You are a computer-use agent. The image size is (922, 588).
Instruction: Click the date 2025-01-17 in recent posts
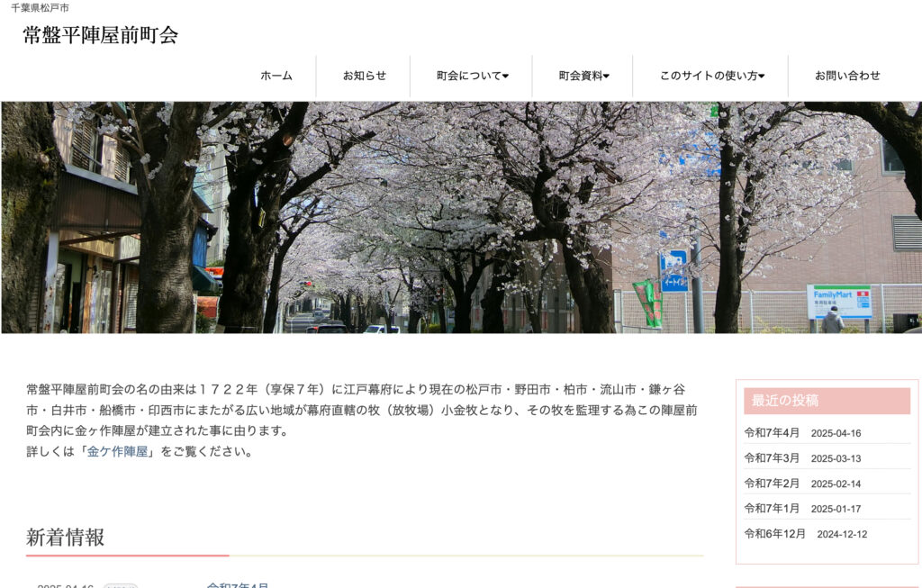[x=836, y=509]
